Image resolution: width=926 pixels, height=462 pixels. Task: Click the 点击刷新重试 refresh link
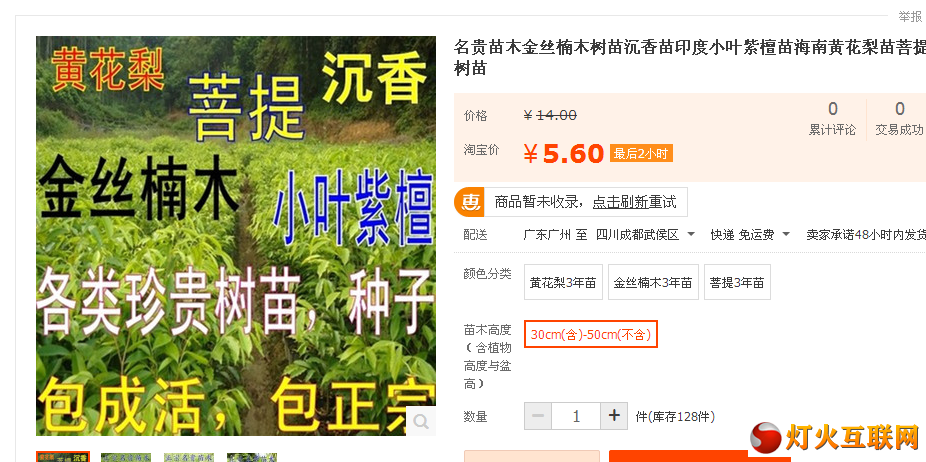coord(634,202)
